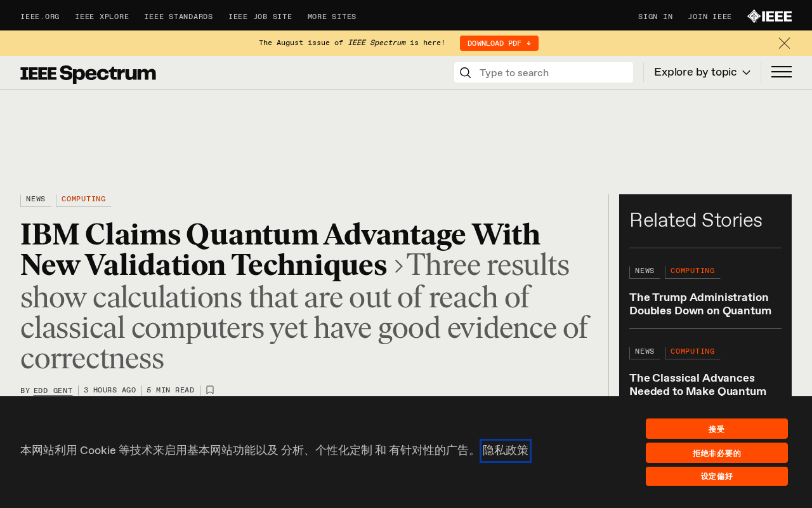The image size is (812, 508).
Task: Go to IEEE Xplore site
Action: [101, 17]
